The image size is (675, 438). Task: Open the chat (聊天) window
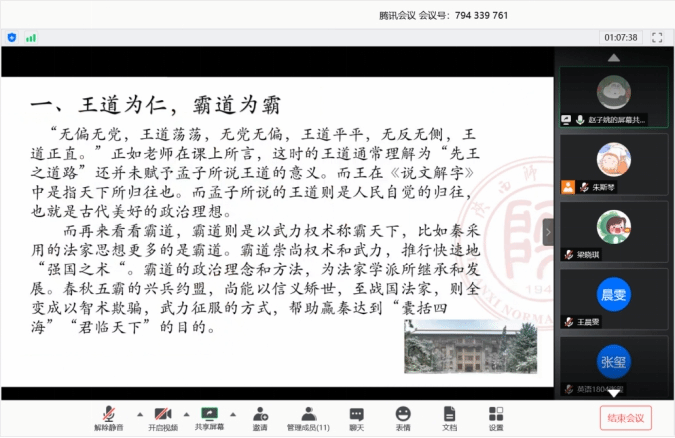356,417
